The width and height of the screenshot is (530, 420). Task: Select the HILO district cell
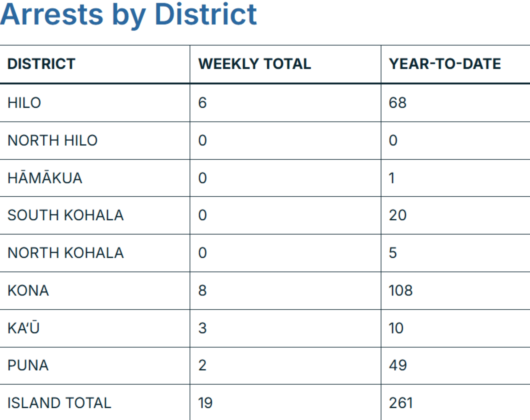tap(24, 103)
